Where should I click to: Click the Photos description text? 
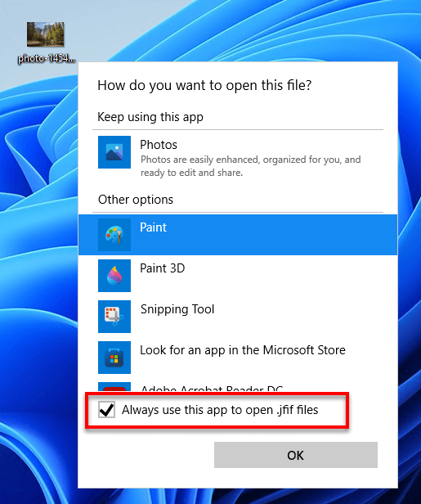point(251,166)
